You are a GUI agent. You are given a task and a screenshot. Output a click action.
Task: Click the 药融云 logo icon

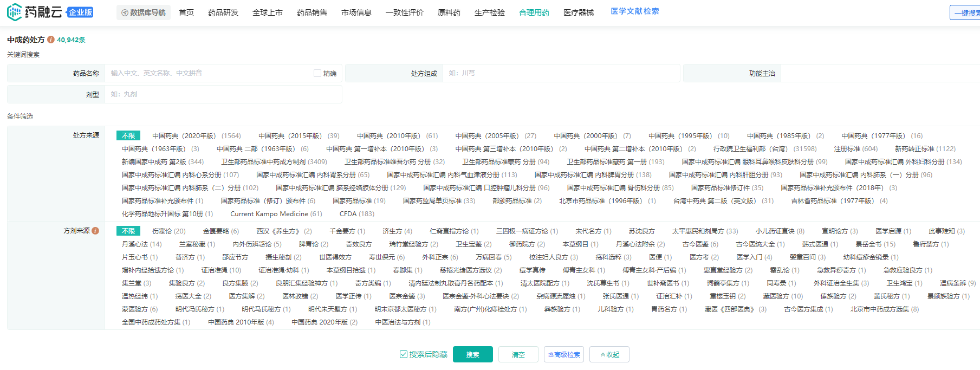[14, 12]
